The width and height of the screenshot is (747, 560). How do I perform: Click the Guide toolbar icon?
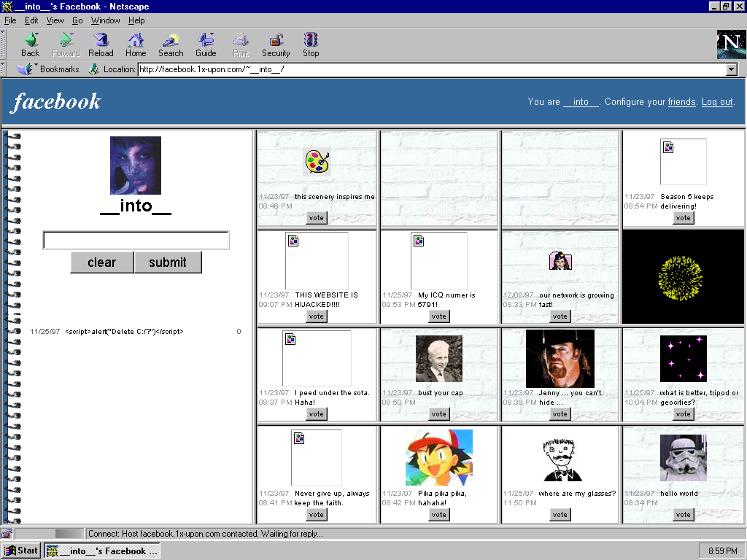[x=206, y=44]
